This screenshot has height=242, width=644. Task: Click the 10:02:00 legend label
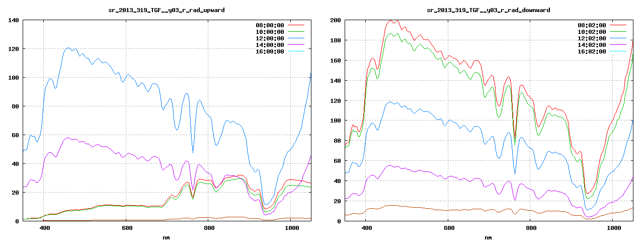point(592,32)
